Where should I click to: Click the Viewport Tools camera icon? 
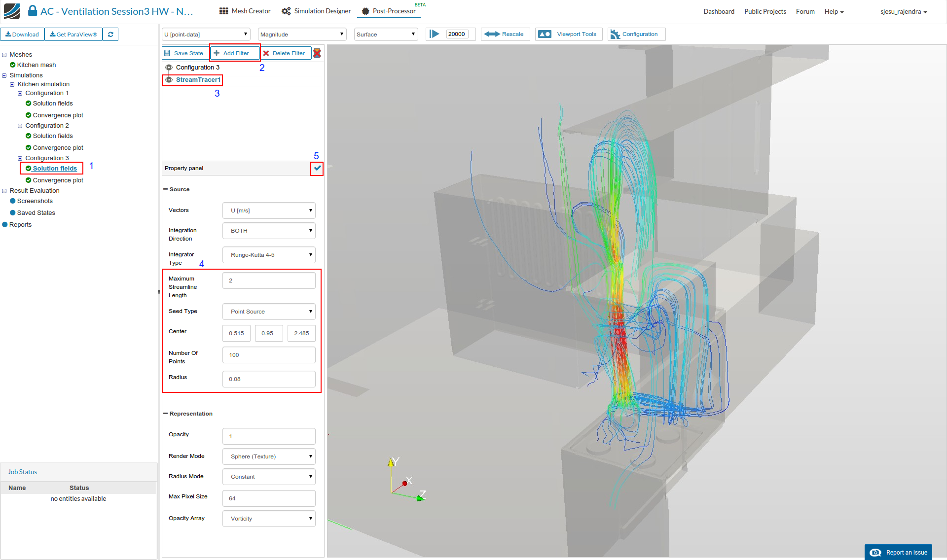click(545, 34)
